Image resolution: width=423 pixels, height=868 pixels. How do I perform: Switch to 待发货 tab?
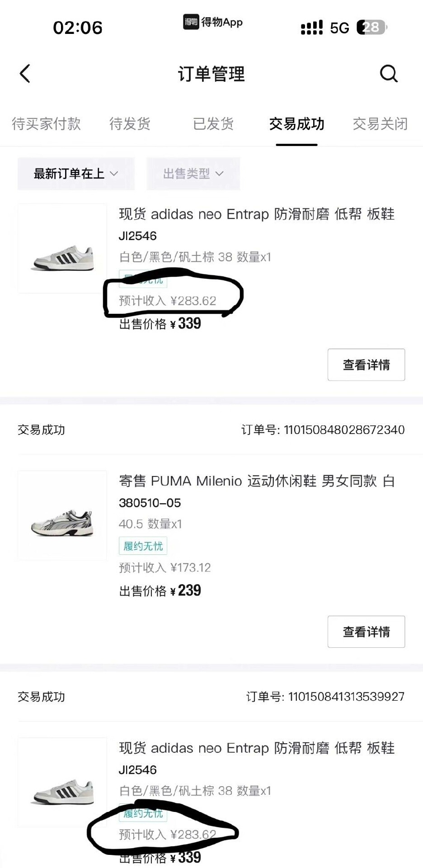click(x=130, y=124)
